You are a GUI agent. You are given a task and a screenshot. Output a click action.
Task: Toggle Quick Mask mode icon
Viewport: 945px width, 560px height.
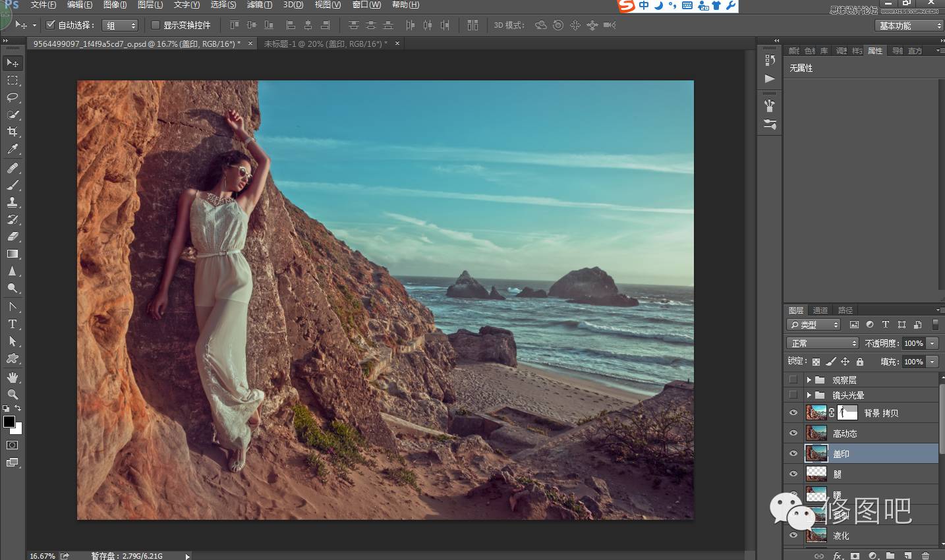[x=12, y=445]
